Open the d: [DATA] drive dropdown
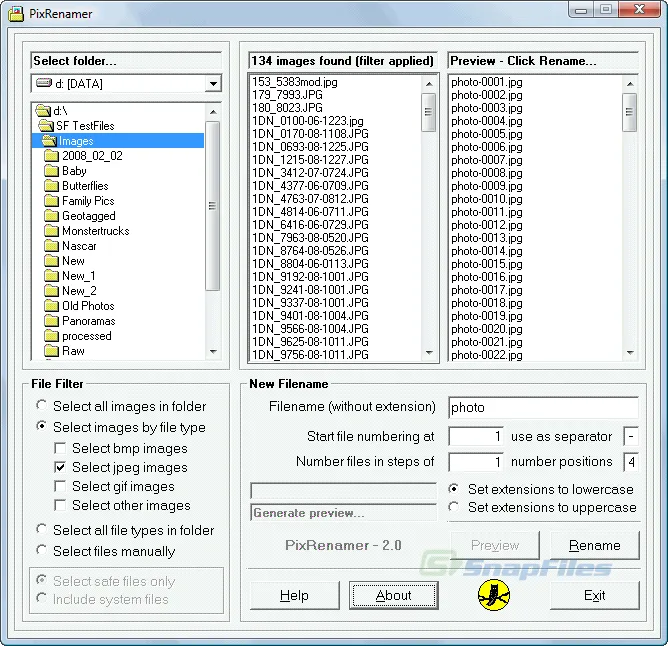The height and width of the screenshot is (646, 668). tap(213, 84)
